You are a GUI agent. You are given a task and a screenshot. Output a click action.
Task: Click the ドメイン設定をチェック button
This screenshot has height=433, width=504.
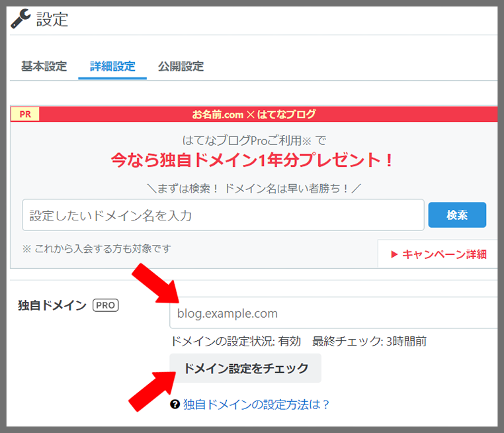click(245, 368)
